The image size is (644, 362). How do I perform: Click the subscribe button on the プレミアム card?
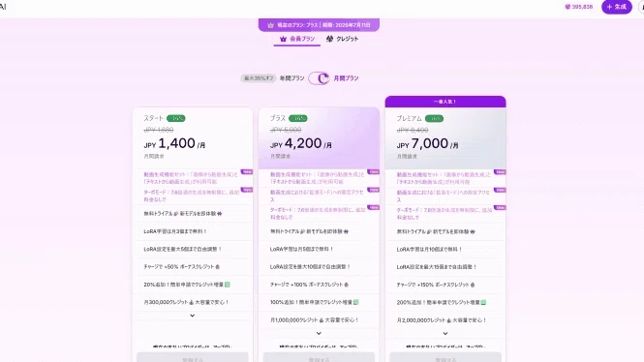tap(445, 357)
